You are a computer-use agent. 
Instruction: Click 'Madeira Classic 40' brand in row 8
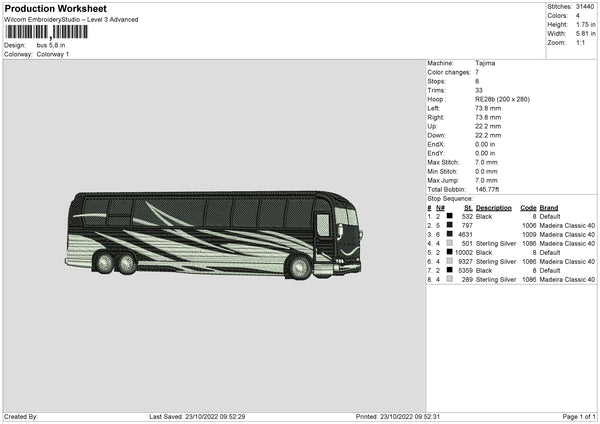(567, 279)
